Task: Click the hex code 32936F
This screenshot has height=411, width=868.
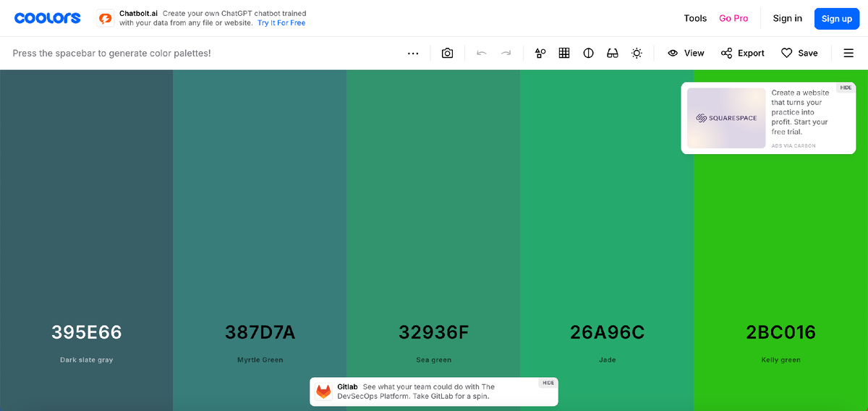Action: pos(434,333)
